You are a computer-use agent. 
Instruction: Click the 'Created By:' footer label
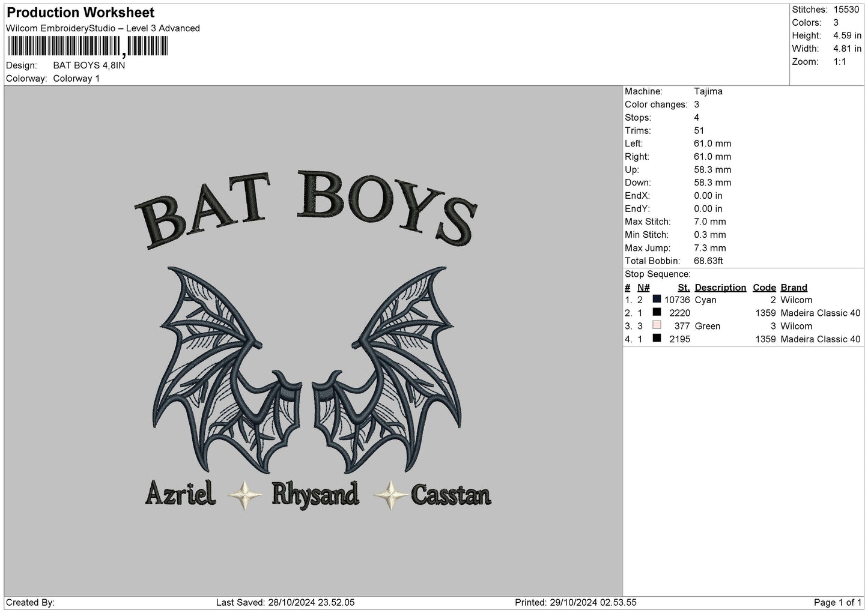pyautogui.click(x=30, y=602)
